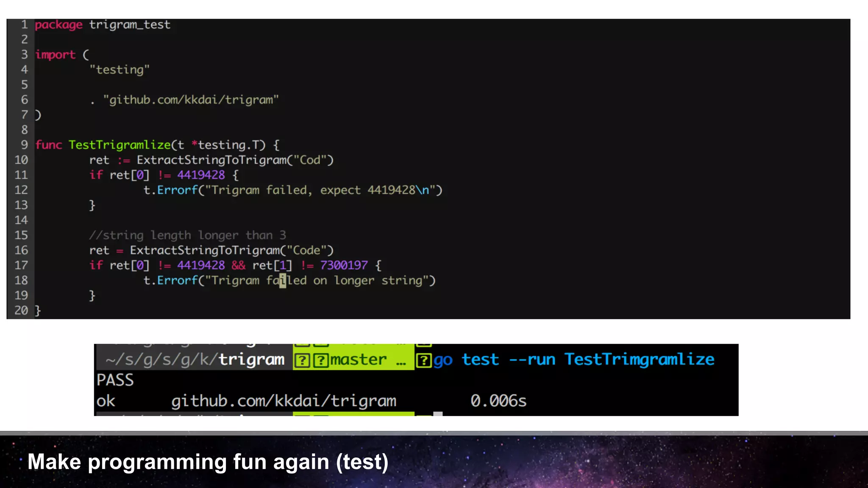868x488 pixels.
Task: Click "github.com/kkdai/trigram" import path
Action: (191, 100)
